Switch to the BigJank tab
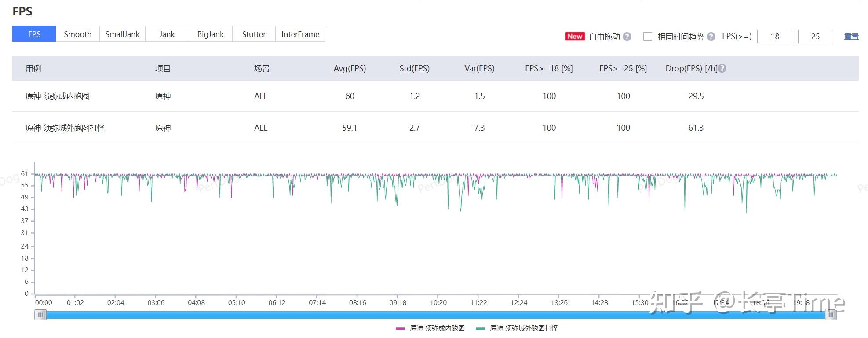The image size is (868, 338). click(x=211, y=34)
